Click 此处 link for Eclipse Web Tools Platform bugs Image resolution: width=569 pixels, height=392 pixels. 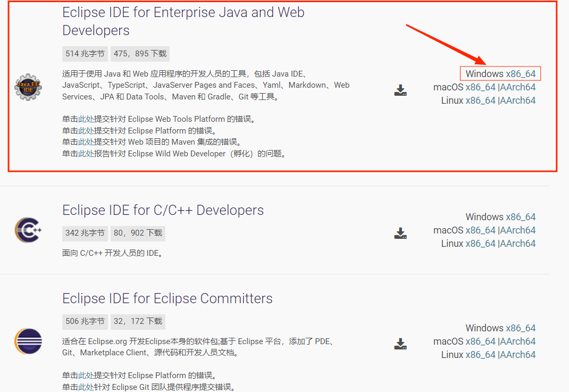86,119
